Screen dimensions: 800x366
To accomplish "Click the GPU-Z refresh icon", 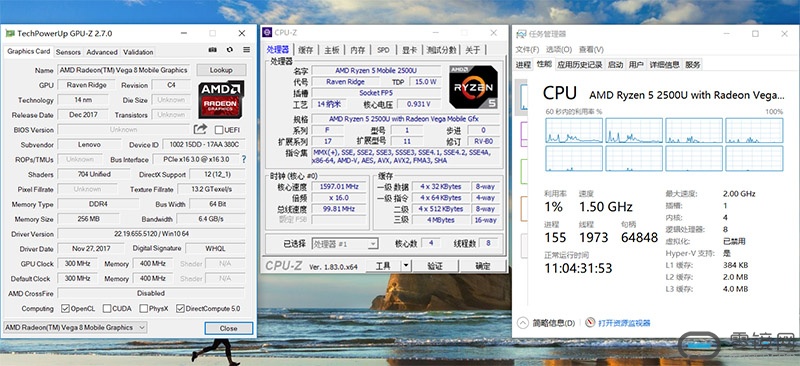I will click(230, 50).
